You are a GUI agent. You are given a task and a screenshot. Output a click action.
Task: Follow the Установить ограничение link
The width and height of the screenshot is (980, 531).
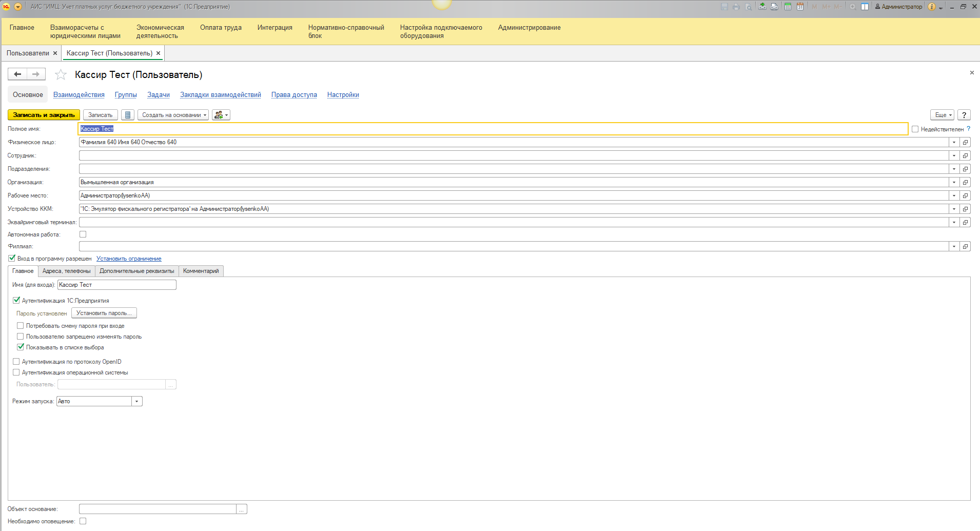(x=129, y=259)
